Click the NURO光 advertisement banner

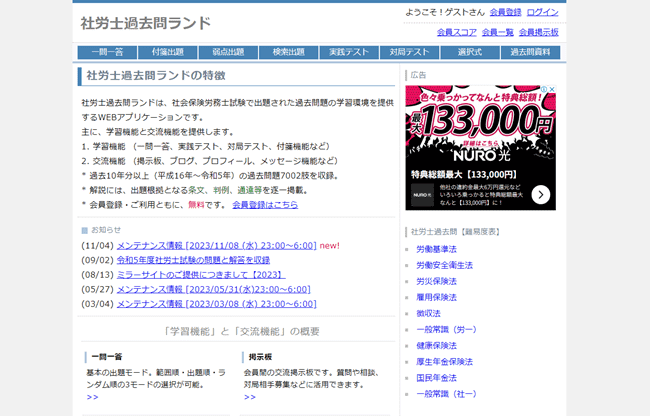point(480,148)
